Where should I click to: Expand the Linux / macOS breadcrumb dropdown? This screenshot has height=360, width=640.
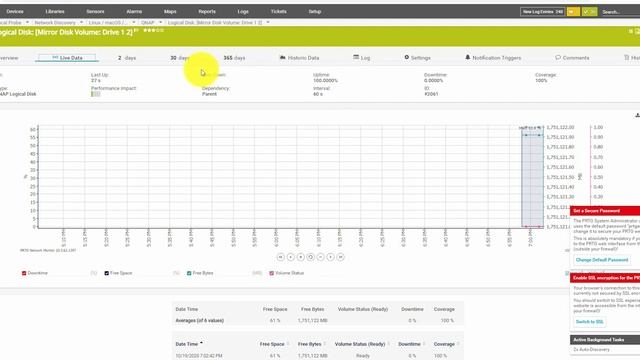point(133,22)
